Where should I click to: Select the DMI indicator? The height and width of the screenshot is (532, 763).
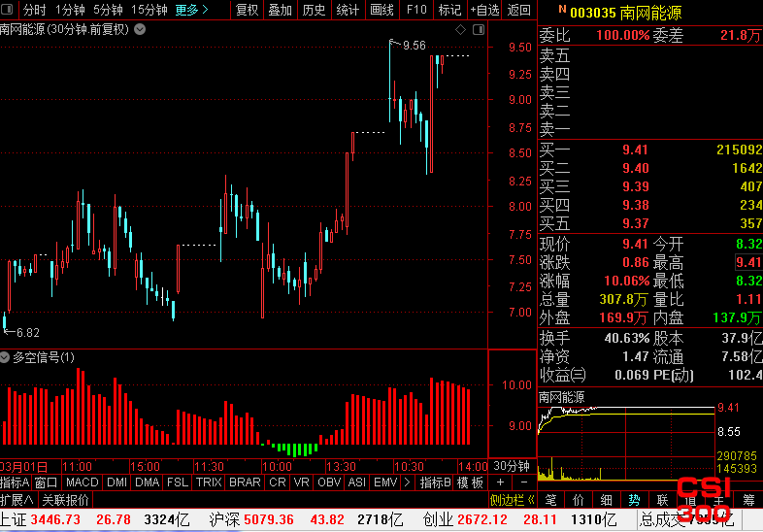click(x=117, y=482)
